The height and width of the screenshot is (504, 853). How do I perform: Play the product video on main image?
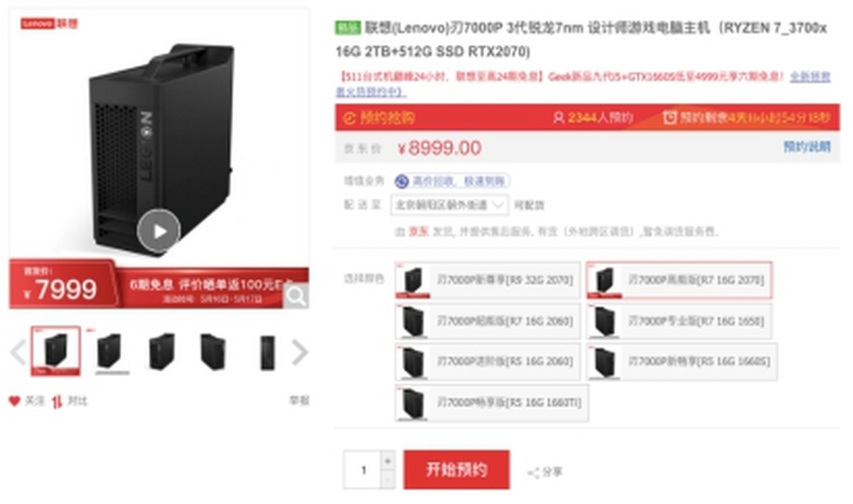[159, 231]
